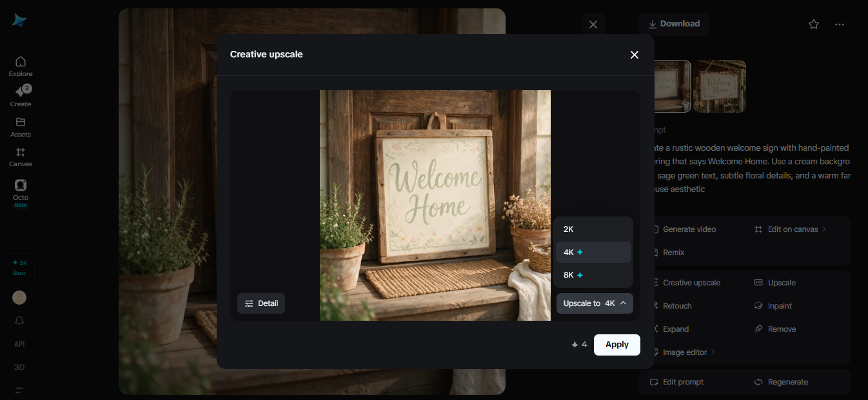Click Generate video action
The height and width of the screenshot is (400, 868).
[689, 229]
